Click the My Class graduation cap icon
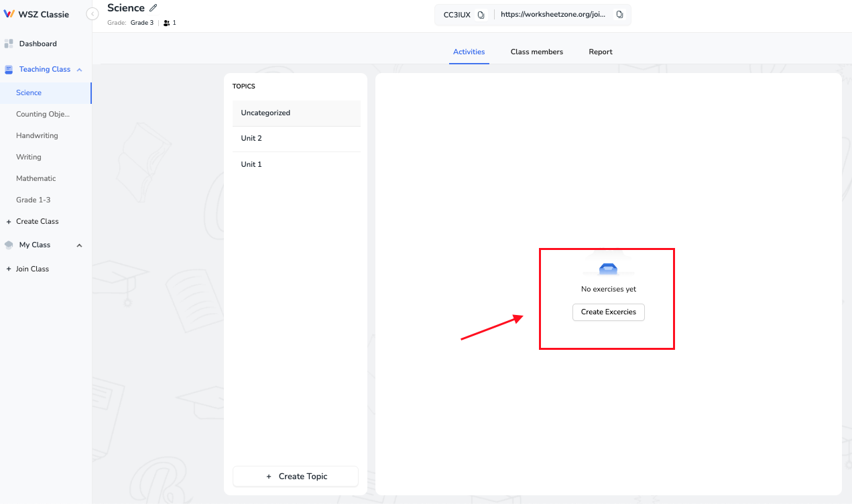Image resolution: width=852 pixels, height=504 pixels. pyautogui.click(x=9, y=245)
